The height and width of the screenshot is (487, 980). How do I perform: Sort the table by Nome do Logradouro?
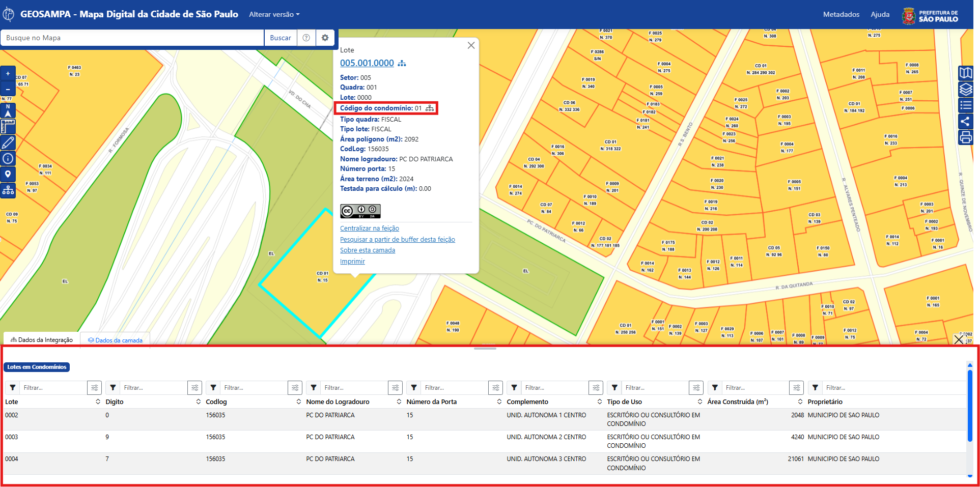[x=399, y=402]
